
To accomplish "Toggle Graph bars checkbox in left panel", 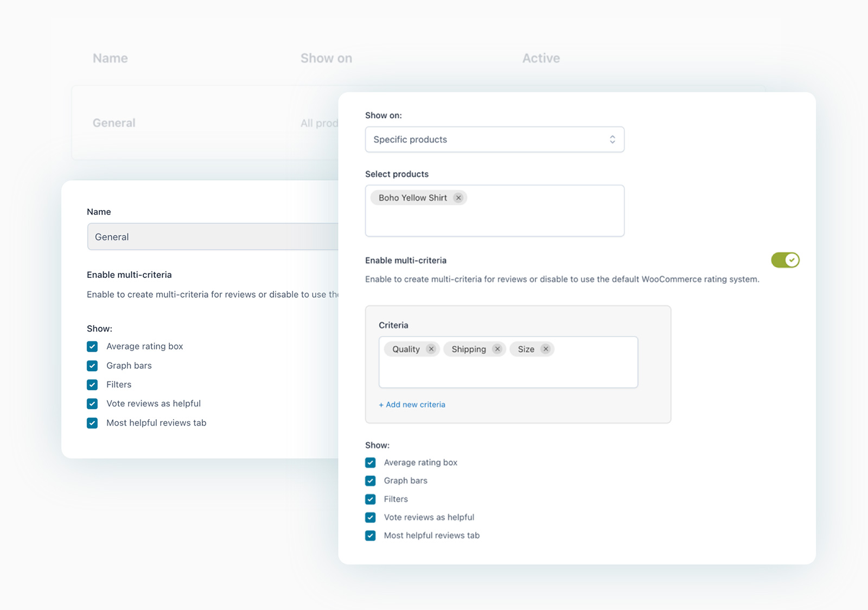I will [92, 366].
